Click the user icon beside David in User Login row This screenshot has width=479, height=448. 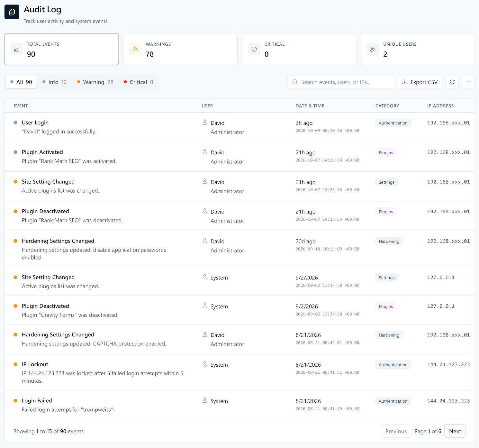(x=205, y=123)
